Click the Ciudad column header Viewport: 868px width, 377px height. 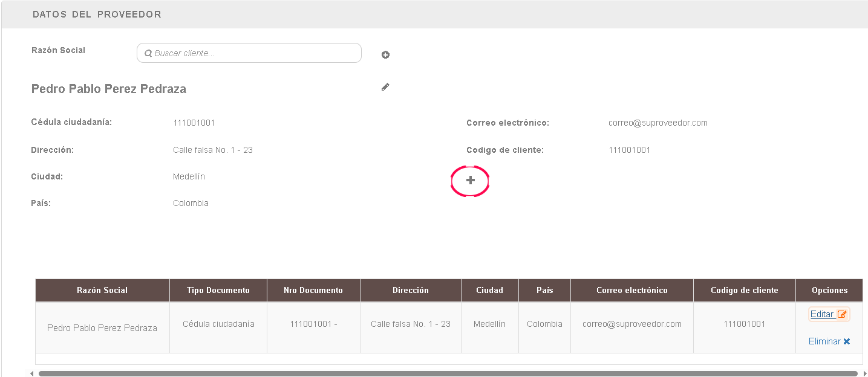tap(490, 290)
